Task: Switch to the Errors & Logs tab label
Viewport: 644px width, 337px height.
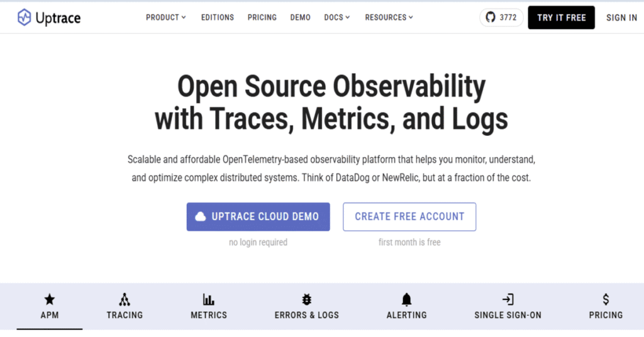Action: coord(307,315)
